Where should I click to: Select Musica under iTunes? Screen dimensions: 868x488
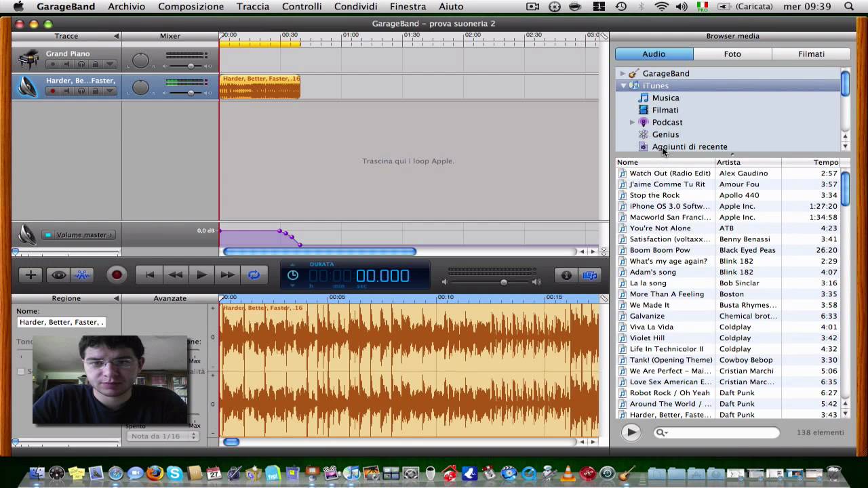point(665,98)
